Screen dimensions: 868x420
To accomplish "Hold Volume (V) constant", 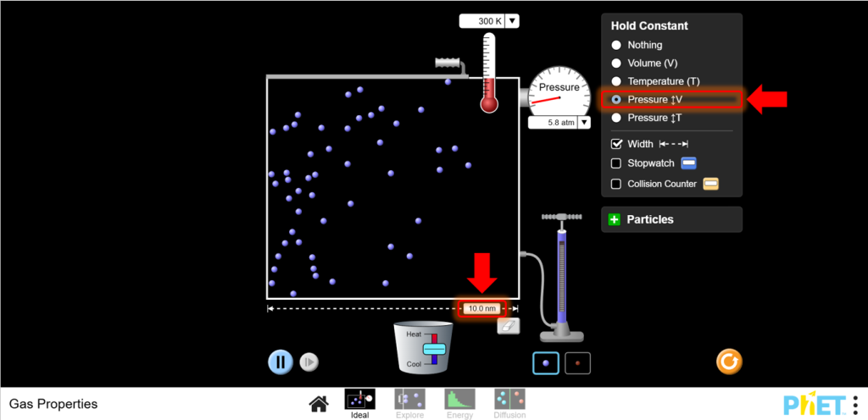I will coord(616,63).
